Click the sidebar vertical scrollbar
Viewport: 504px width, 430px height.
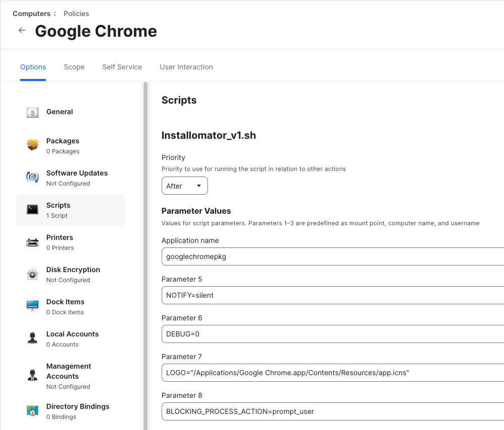[x=146, y=255]
